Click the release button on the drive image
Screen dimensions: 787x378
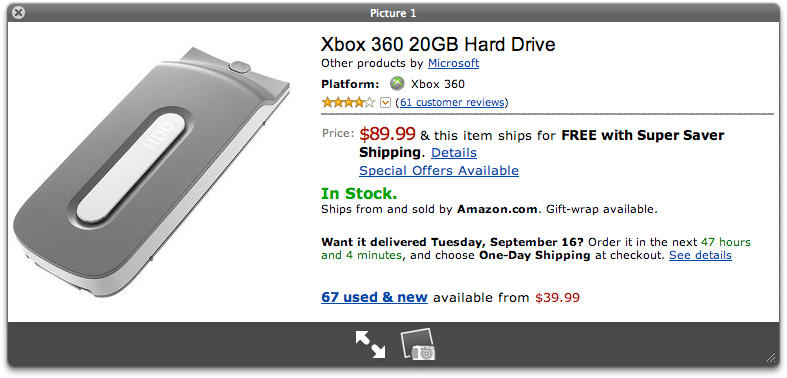point(240,66)
